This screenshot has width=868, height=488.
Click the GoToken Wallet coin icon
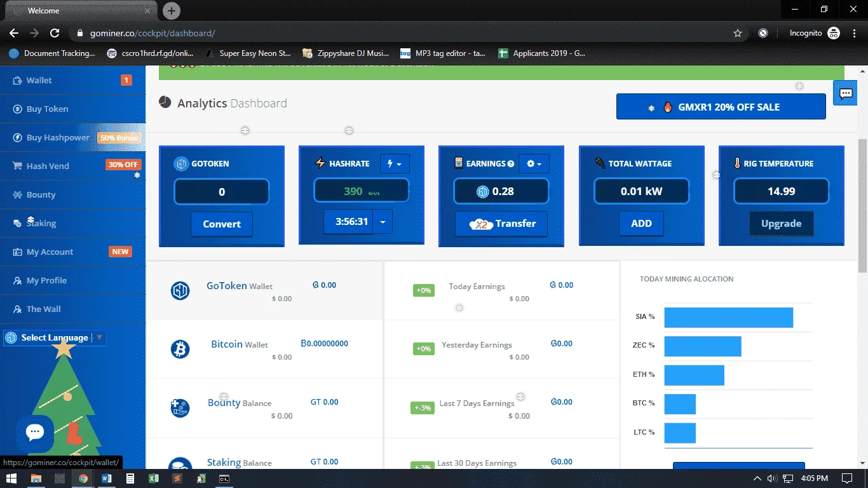pyautogui.click(x=180, y=290)
